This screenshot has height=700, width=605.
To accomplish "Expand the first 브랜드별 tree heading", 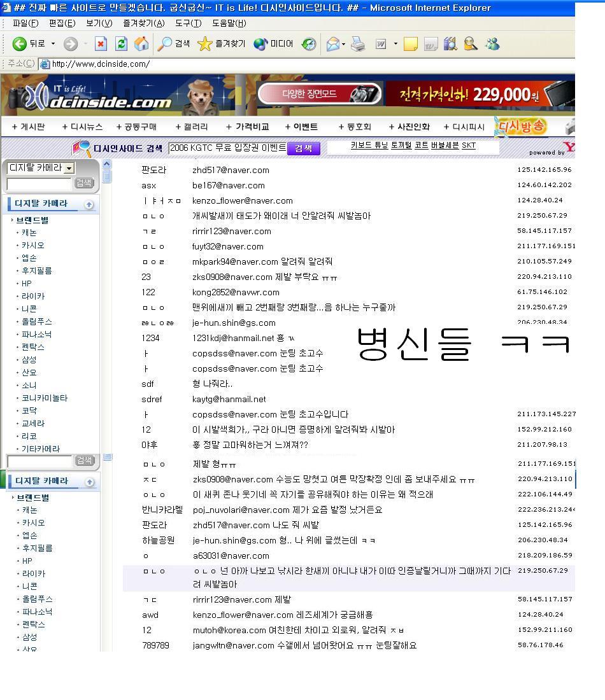I will click(x=32, y=220).
